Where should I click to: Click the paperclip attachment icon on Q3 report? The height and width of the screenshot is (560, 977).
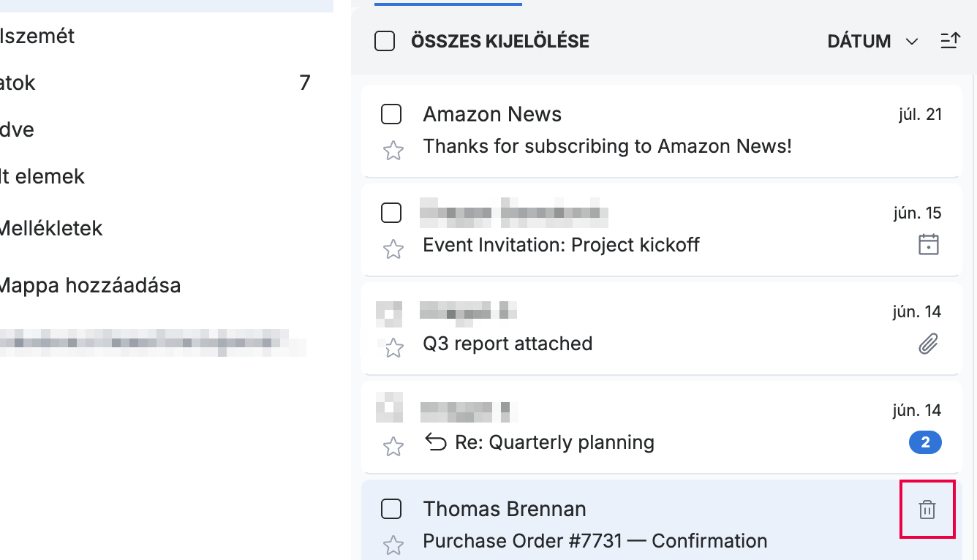click(928, 344)
